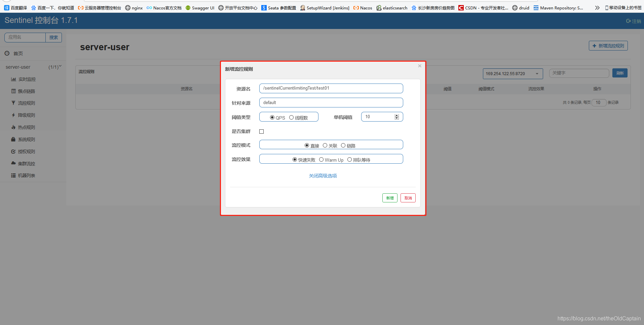Click the list icon for 机器列表
The height and width of the screenshot is (325, 644).
click(13, 175)
